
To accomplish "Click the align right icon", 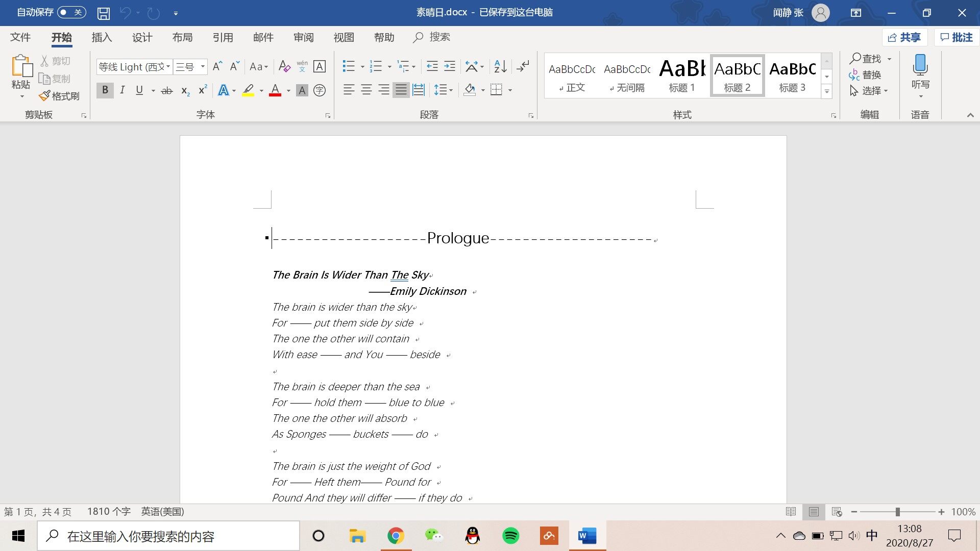I will pos(384,90).
